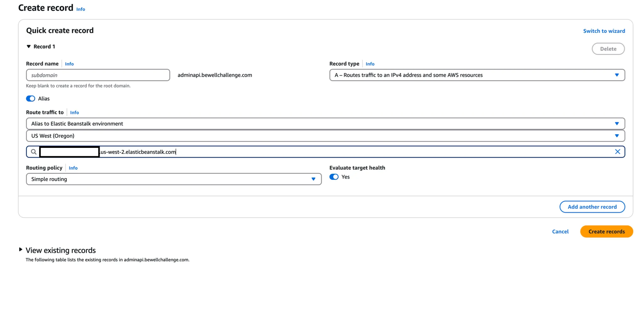Toggle Evaluate target health switch

[x=334, y=177]
